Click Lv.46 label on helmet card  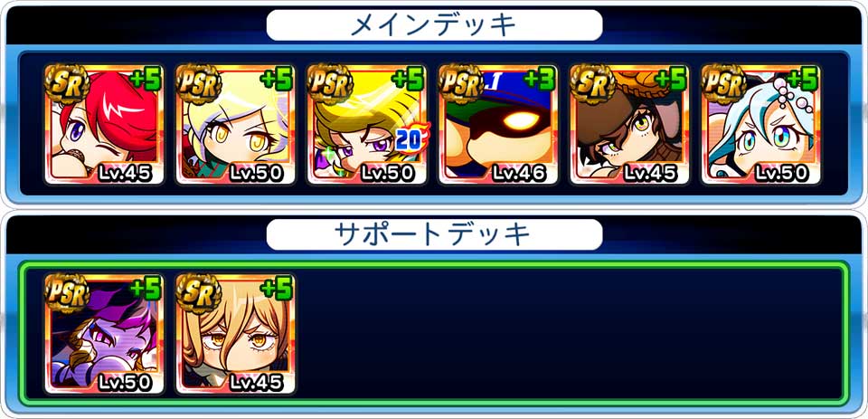[517, 173]
